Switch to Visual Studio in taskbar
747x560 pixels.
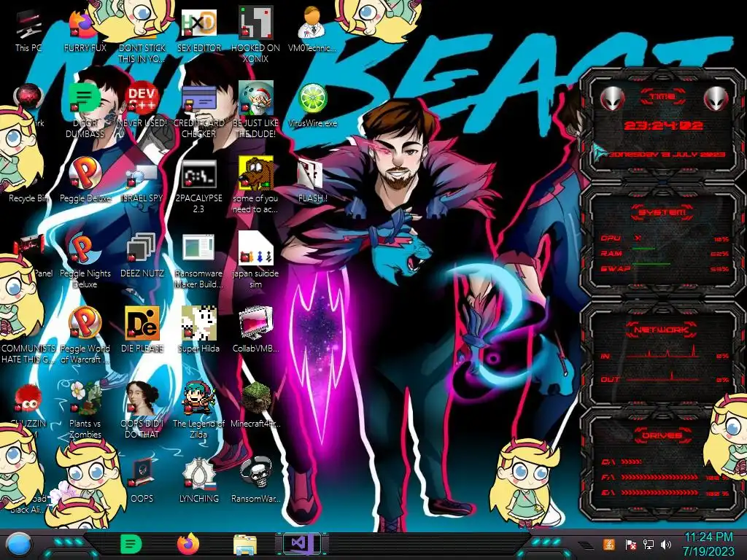coord(301,544)
